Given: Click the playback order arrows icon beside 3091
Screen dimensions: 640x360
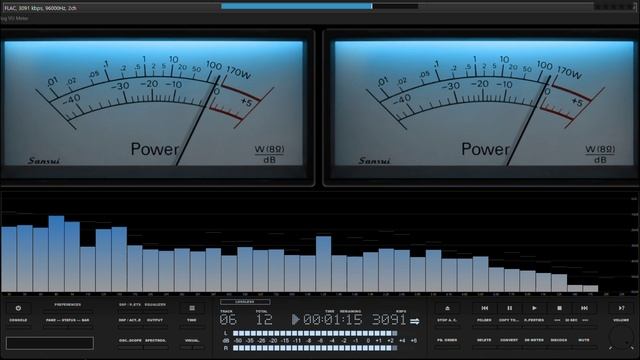Looking at the screenshot, I should [415, 321].
